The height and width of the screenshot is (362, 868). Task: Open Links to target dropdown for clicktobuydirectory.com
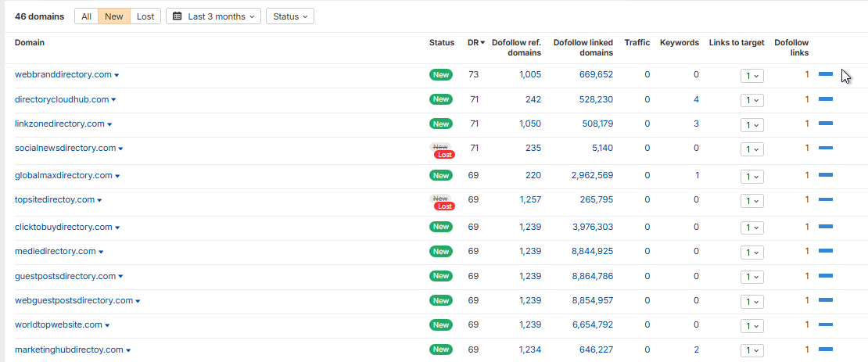tap(751, 227)
